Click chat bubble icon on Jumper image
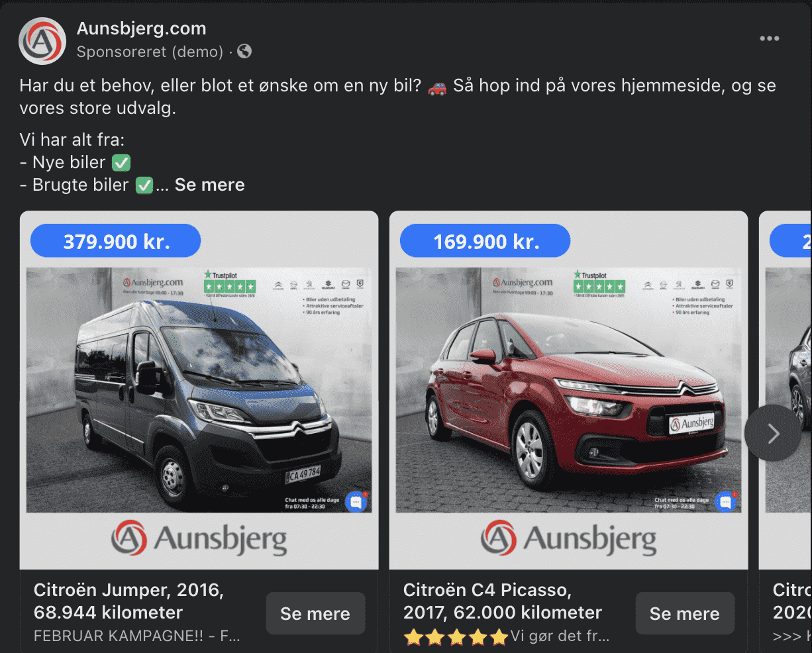 (356, 502)
